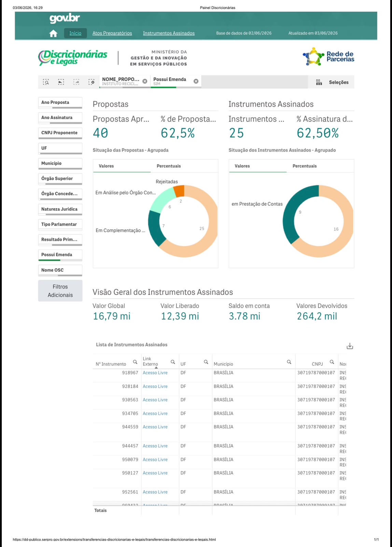Open the Atos Preparatórios menu item
Screen dimensions: 392x547
click(112, 33)
